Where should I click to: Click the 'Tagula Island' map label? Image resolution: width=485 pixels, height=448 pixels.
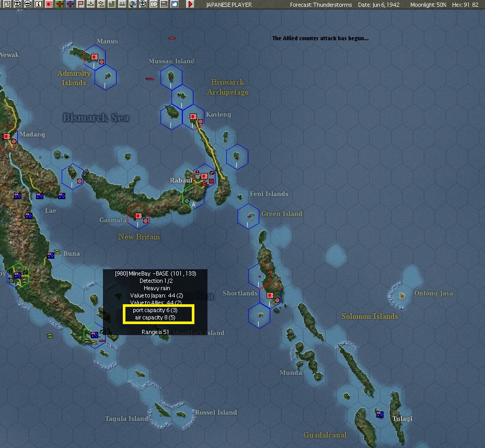click(126, 419)
